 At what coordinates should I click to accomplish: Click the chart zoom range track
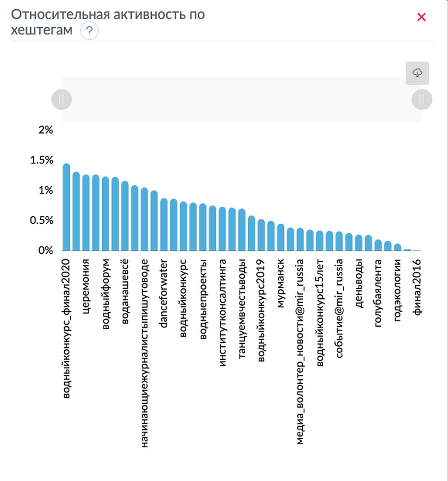241,100
